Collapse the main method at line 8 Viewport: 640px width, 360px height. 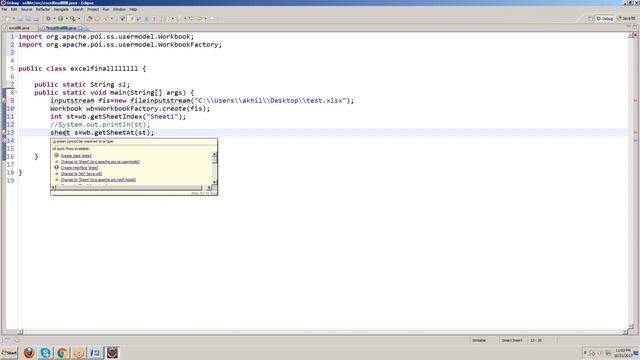pos(16,93)
